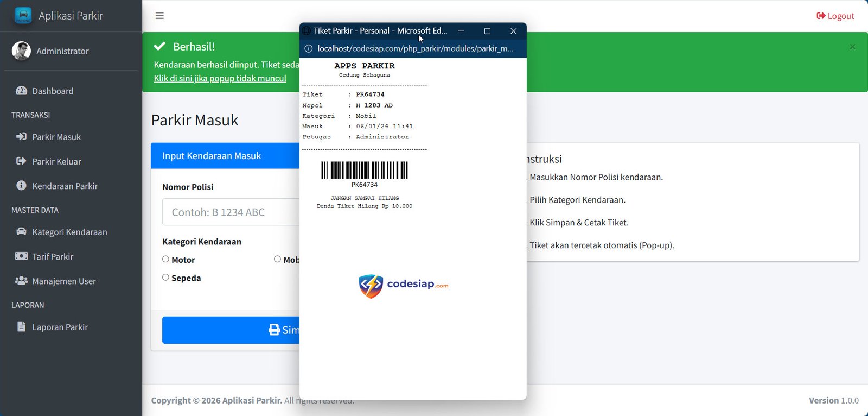The height and width of the screenshot is (416, 868).
Task: Click the Aplikasi Parkir brand title
Action: (71, 16)
